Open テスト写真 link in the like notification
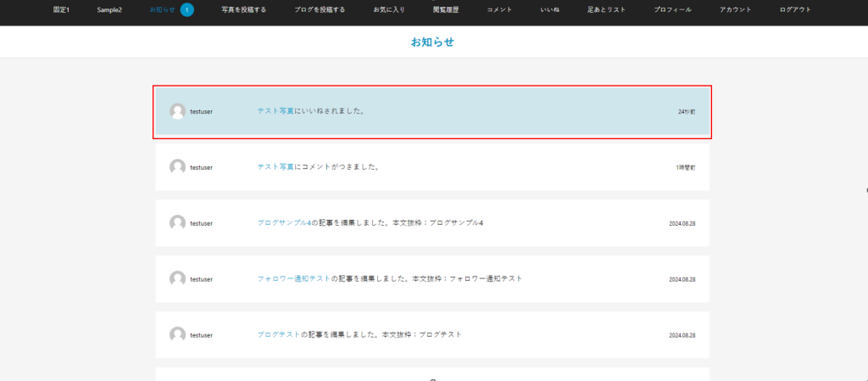 point(275,111)
